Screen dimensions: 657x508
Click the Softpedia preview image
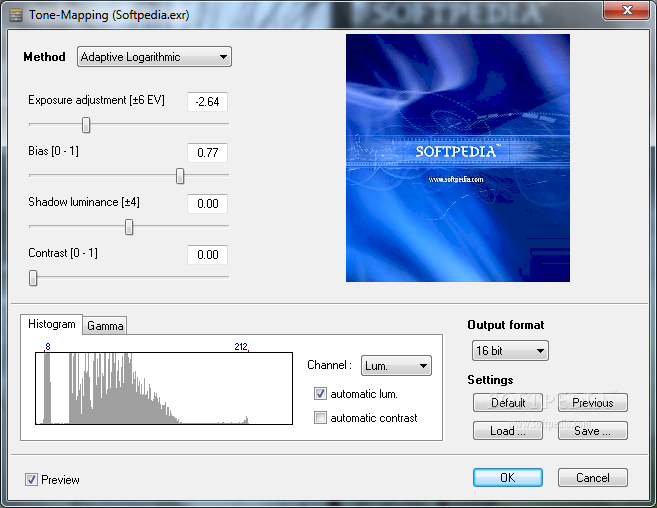click(458, 158)
